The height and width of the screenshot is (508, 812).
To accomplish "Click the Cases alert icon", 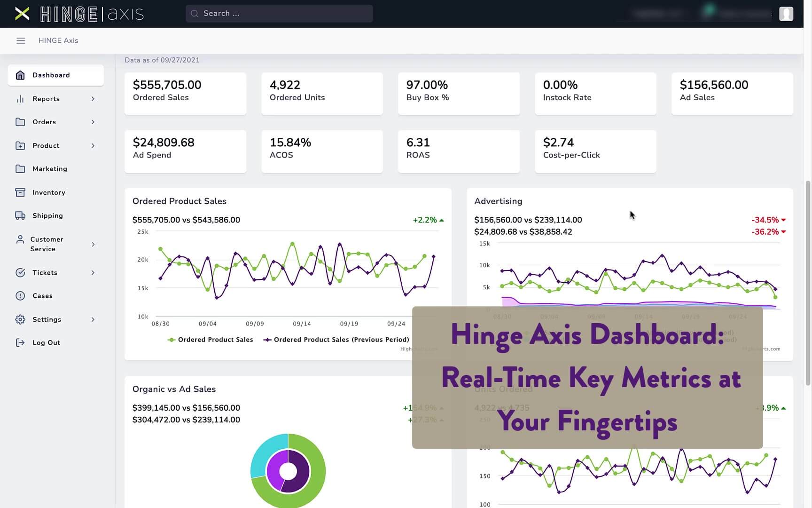I will (x=20, y=295).
